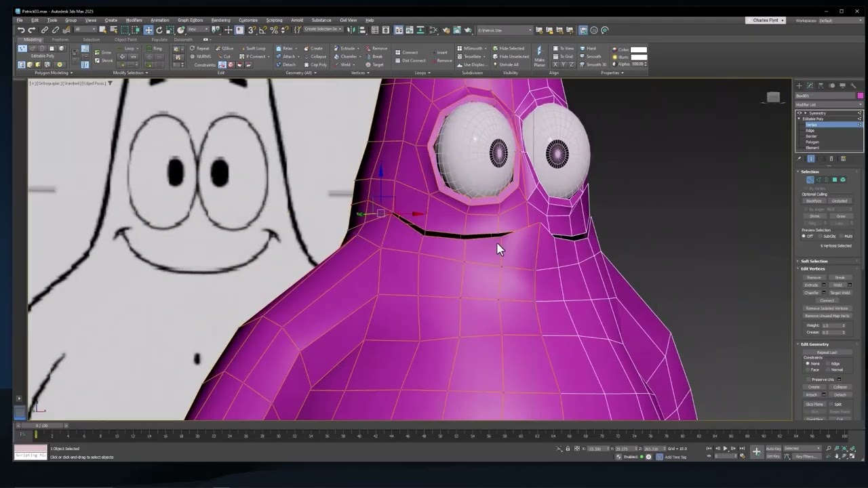Screen dimensions: 868x488
Task: Click Make Planar in Align
Action: pyautogui.click(x=540, y=57)
